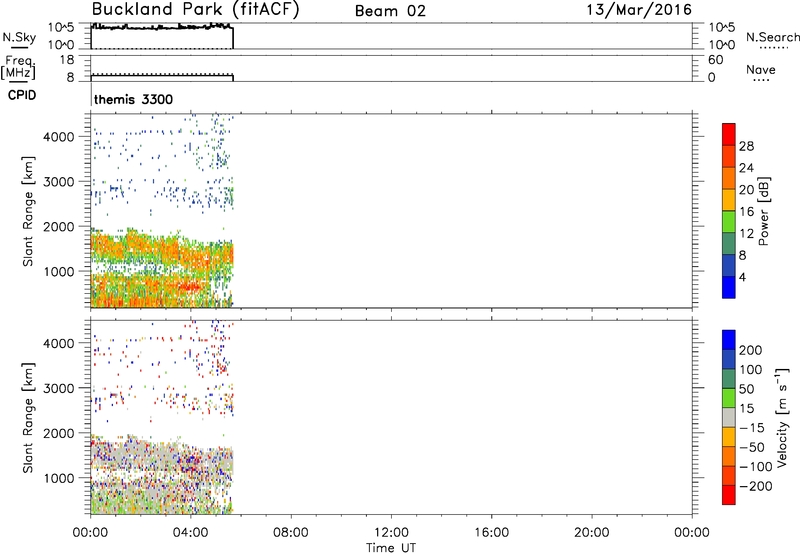This screenshot has height=554, width=800.
Task: Click the CPID label
Action: coord(22,95)
